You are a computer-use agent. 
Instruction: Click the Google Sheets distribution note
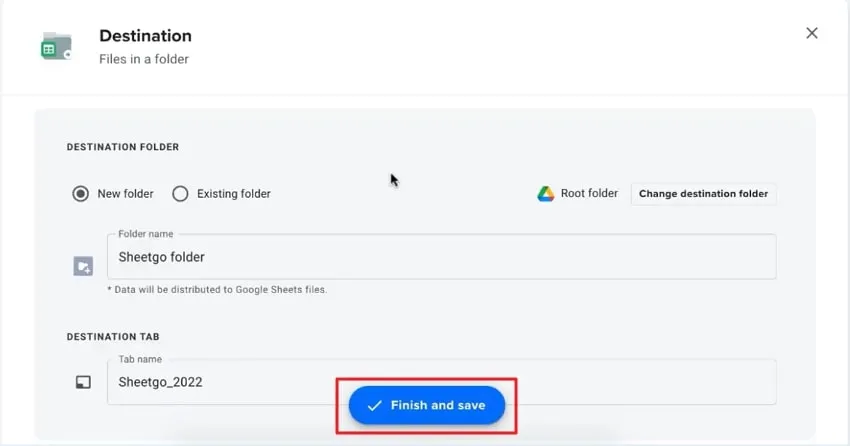tap(217, 289)
